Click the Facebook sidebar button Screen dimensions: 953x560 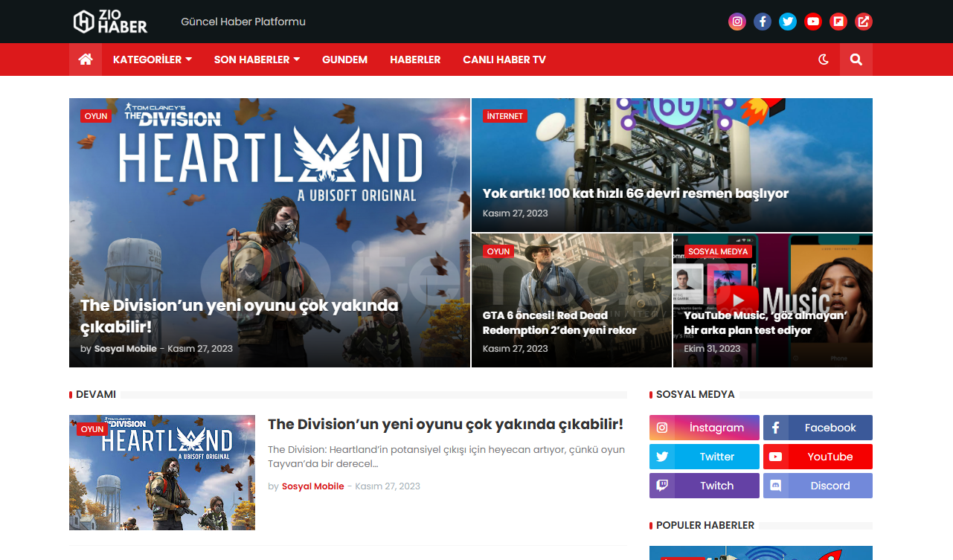(x=818, y=428)
